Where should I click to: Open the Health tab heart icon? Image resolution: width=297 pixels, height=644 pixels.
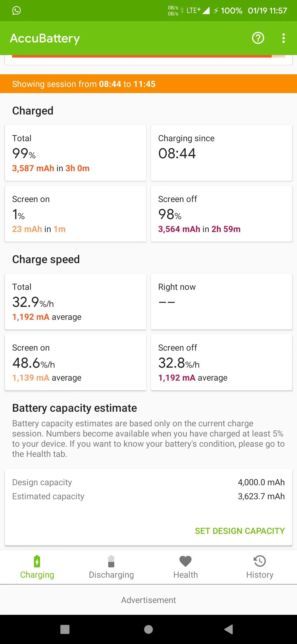pos(185,561)
